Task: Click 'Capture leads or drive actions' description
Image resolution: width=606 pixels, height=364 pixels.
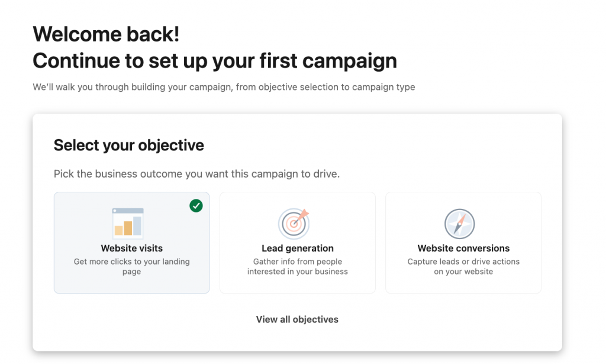Action: tap(463, 266)
